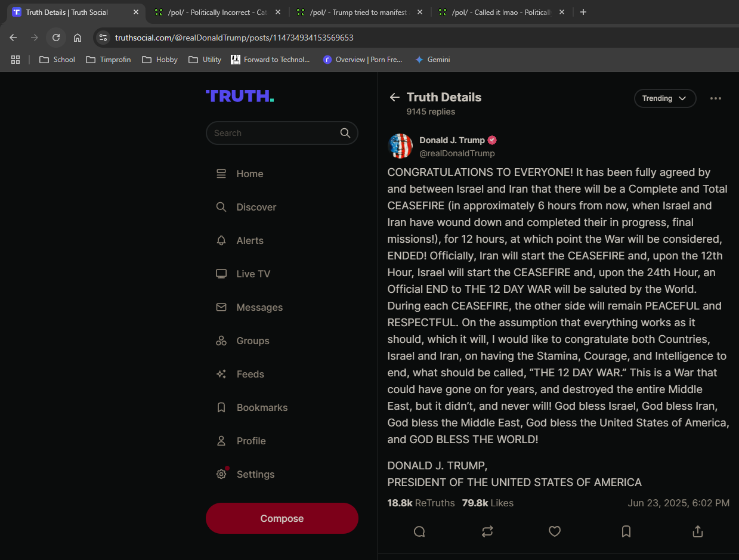Click the Profile person icon
This screenshot has height=560, width=739.
pyautogui.click(x=221, y=441)
